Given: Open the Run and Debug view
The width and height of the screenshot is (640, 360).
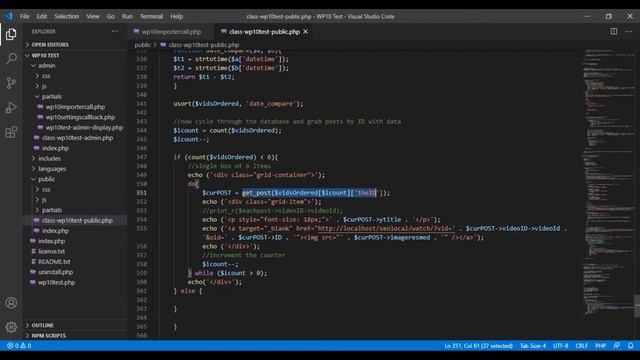Looking at the screenshot, I should 11,107.
